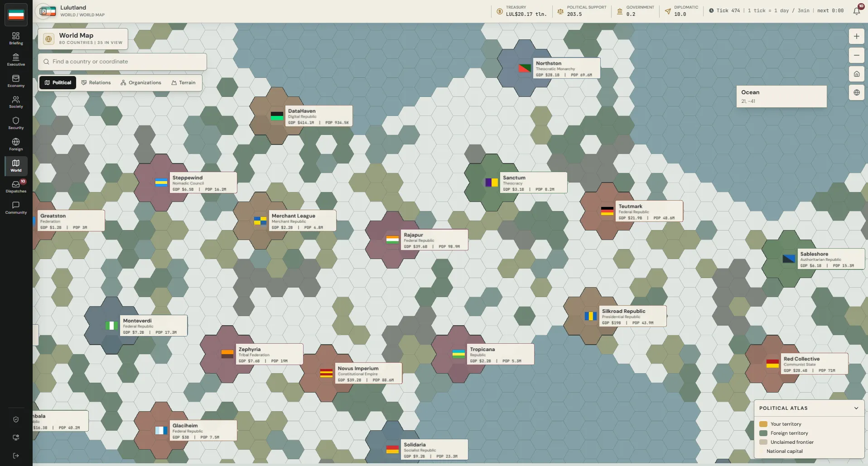This screenshot has height=466, width=868.
Task: Zoom in the map with plus button
Action: (x=856, y=36)
